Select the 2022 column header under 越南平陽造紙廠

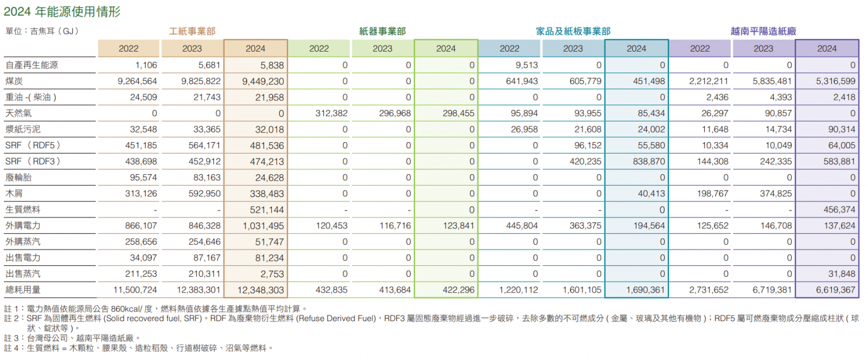click(700, 48)
